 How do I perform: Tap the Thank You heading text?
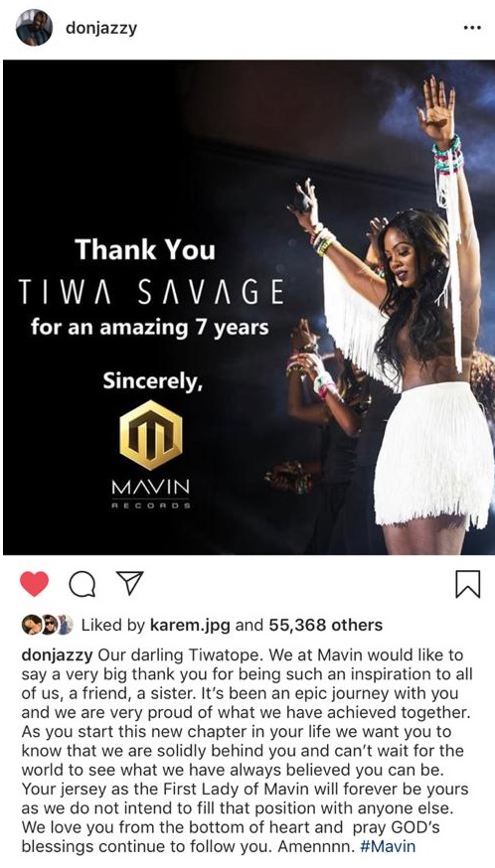145,249
